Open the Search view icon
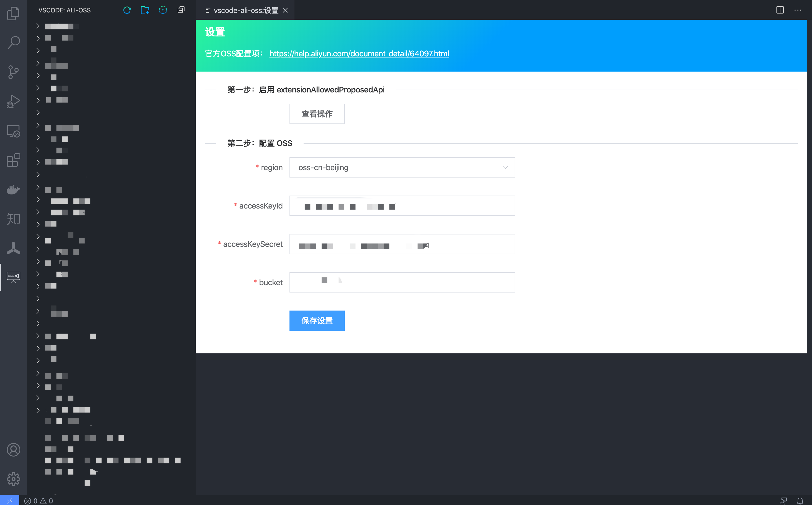The width and height of the screenshot is (812, 505). tap(13, 43)
